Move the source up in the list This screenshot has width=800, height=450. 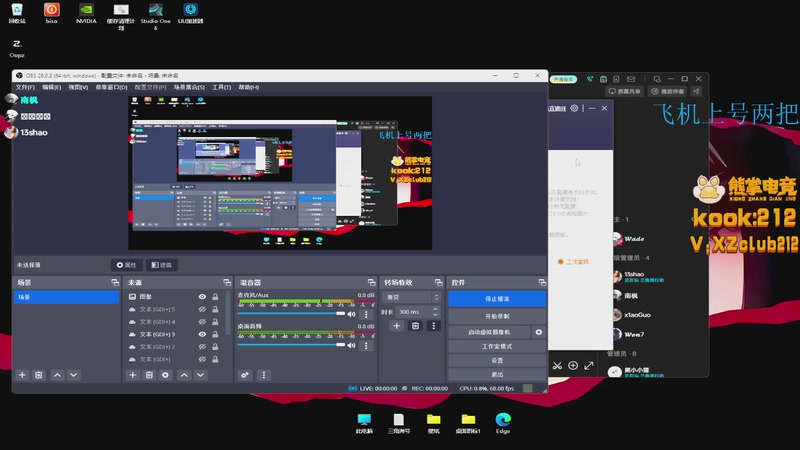(184, 375)
